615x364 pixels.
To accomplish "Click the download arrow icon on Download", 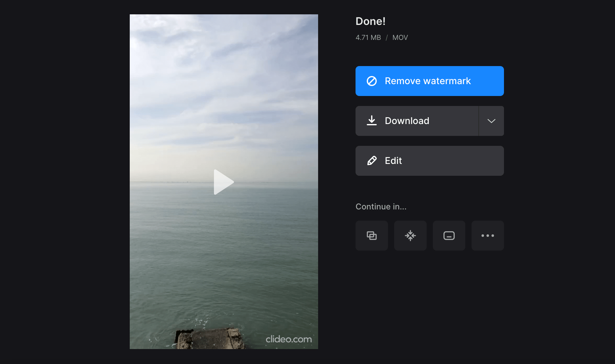I will [x=371, y=121].
